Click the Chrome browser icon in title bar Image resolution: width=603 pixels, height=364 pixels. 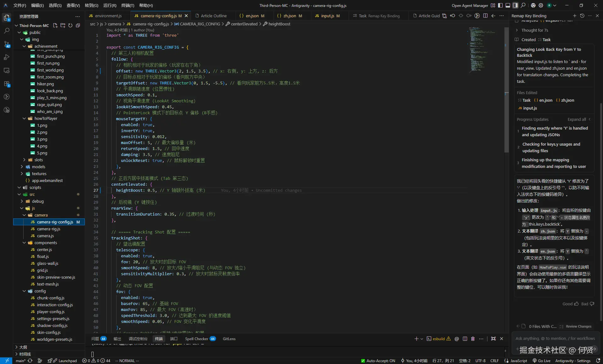533,5
